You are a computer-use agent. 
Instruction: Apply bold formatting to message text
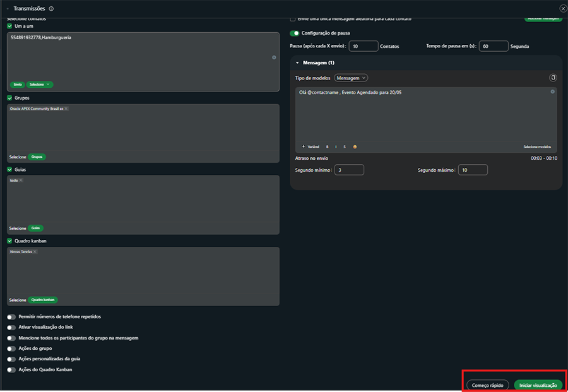click(327, 146)
